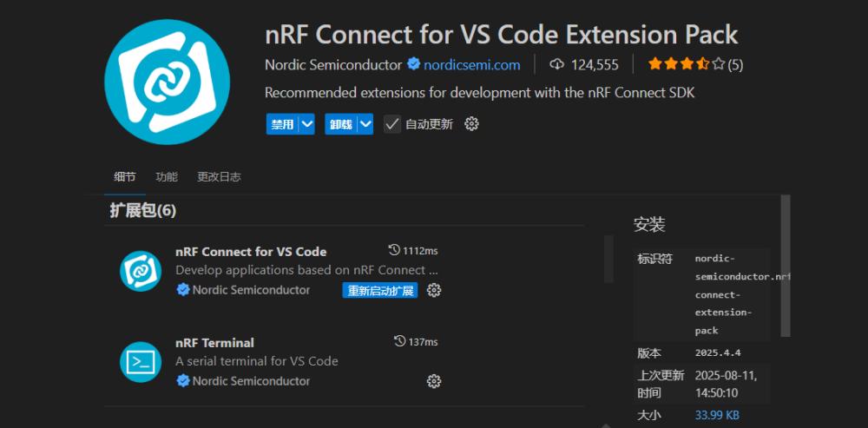Click the 卸载 button
The image size is (868, 428).
pos(340,124)
